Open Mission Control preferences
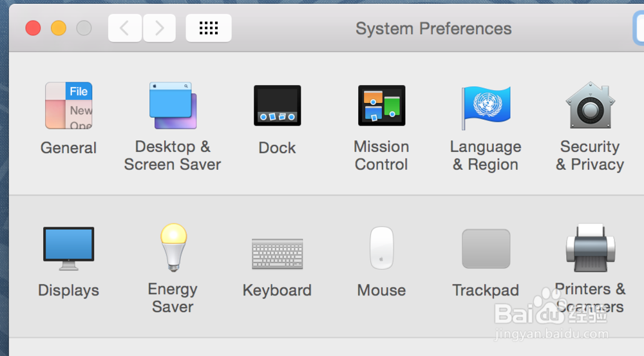The height and width of the screenshot is (356, 644). point(381,106)
